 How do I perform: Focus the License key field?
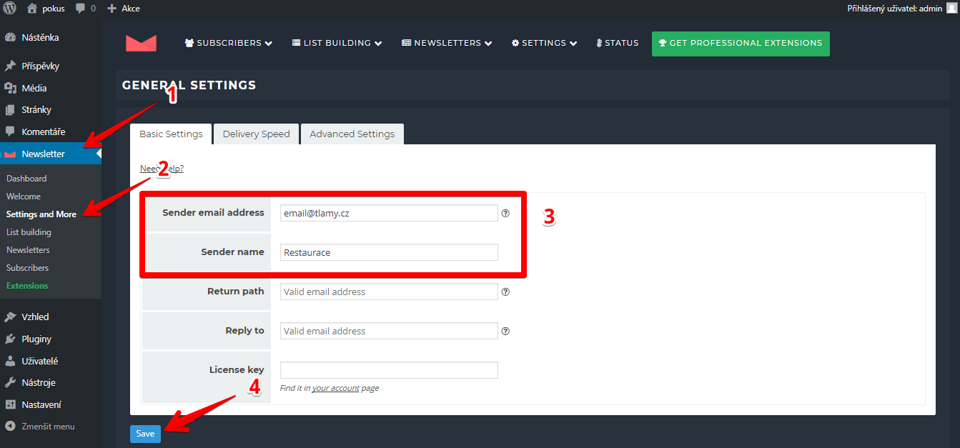pyautogui.click(x=389, y=370)
